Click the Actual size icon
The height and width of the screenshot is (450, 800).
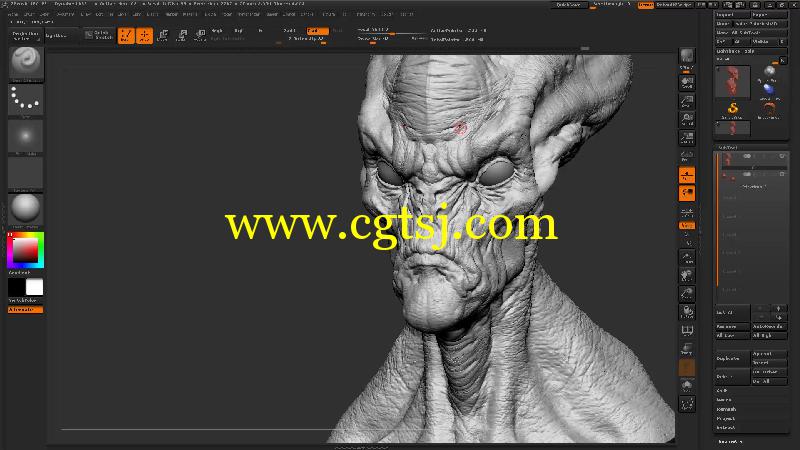pos(687,119)
